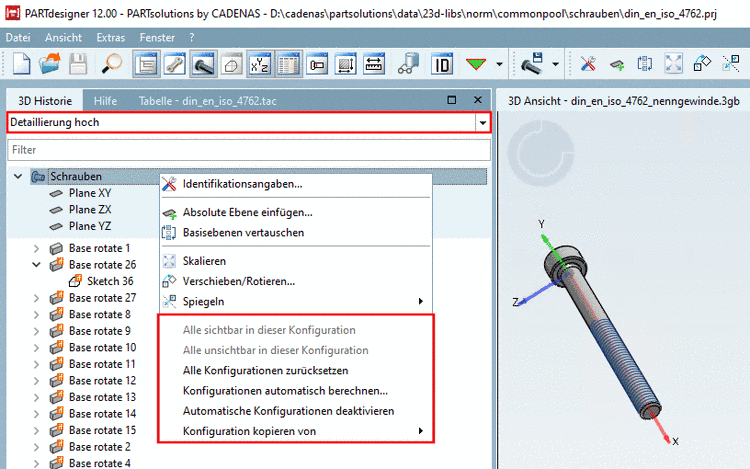
Task: Open dropdown arrow beside screw save icon
Action: tap(555, 64)
